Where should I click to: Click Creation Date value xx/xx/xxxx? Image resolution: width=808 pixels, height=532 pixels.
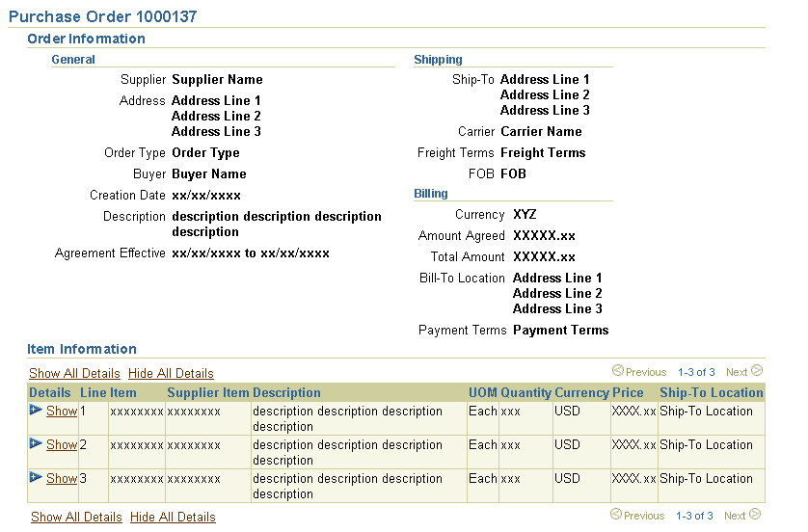pyautogui.click(x=206, y=196)
